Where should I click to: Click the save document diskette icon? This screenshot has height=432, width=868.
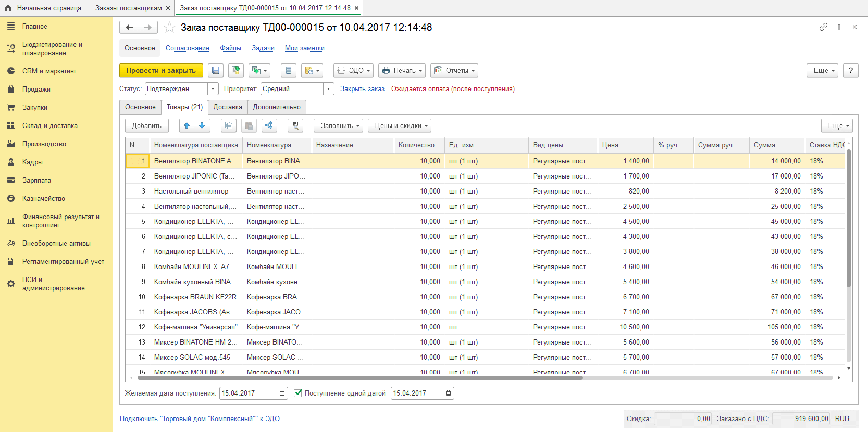216,71
